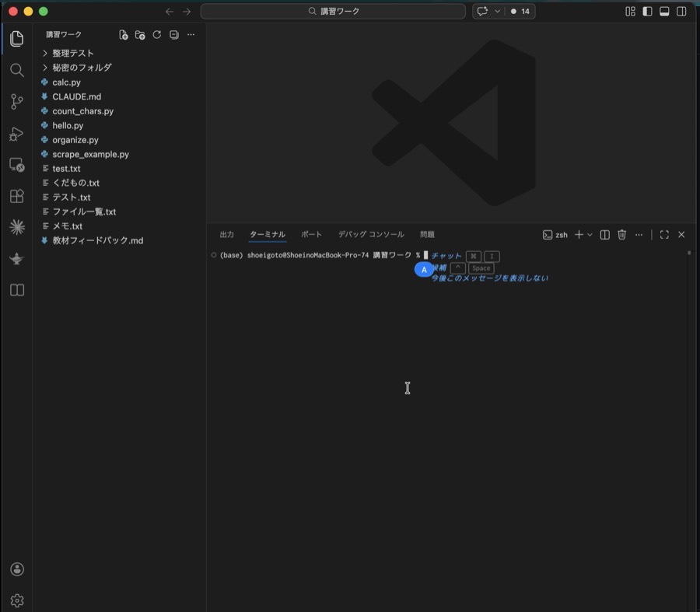Toggle the secondary side bar
This screenshot has width=700, height=612.
point(681,12)
